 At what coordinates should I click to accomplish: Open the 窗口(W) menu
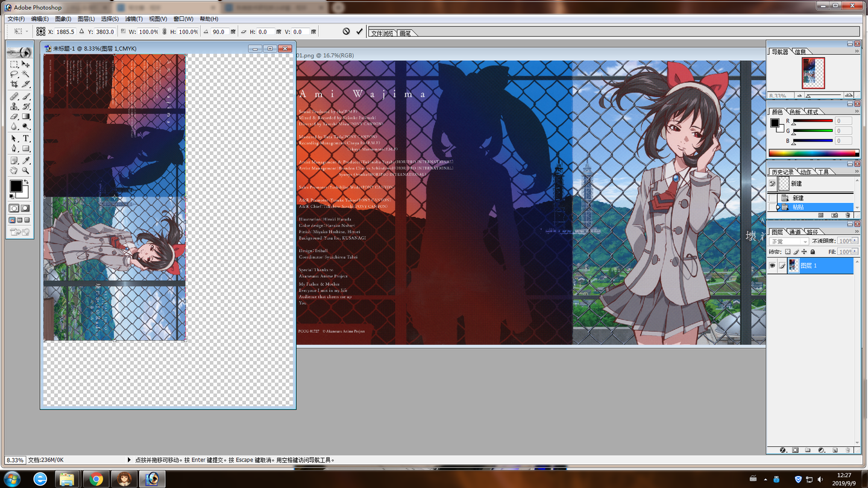tap(183, 19)
